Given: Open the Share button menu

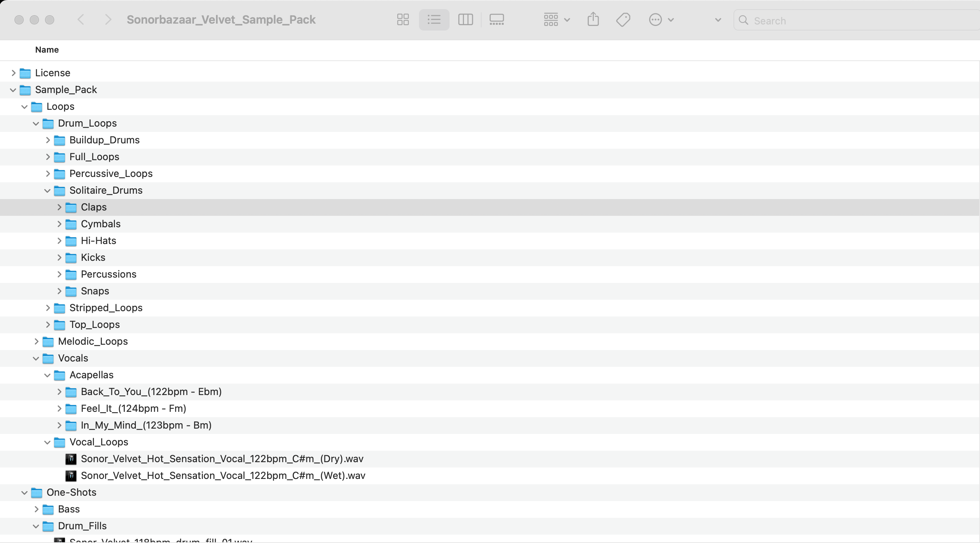Looking at the screenshot, I should coord(593,20).
